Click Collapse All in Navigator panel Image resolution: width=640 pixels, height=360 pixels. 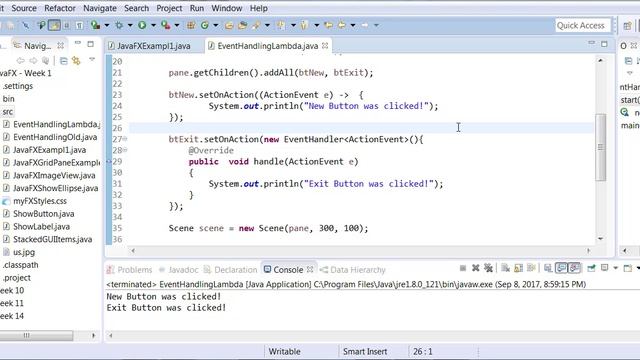pos(64,61)
